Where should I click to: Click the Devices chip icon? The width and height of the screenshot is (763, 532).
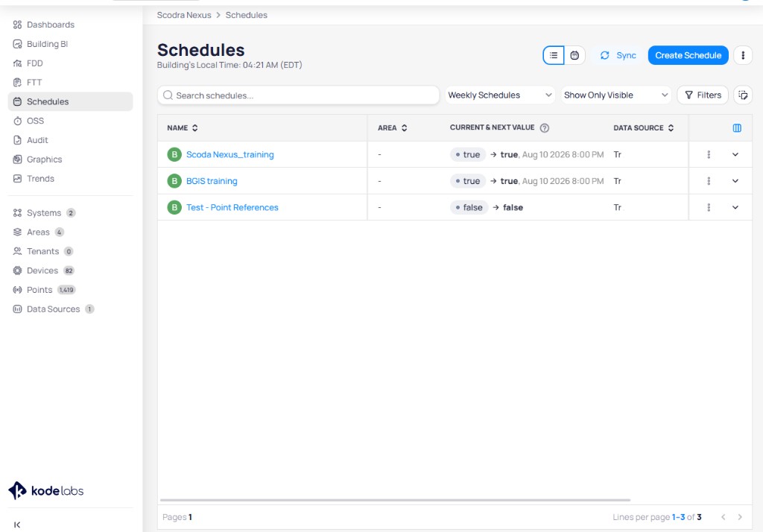18,270
